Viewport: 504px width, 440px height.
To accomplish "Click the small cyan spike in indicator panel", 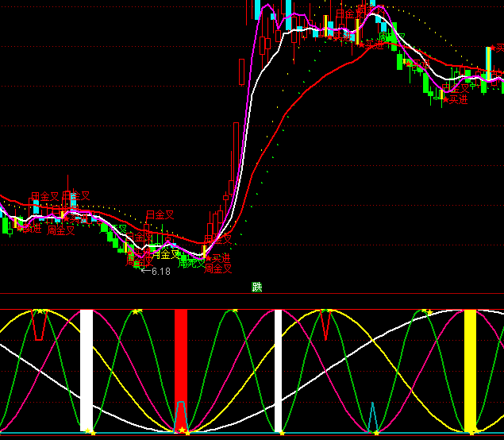I will (x=372, y=416).
